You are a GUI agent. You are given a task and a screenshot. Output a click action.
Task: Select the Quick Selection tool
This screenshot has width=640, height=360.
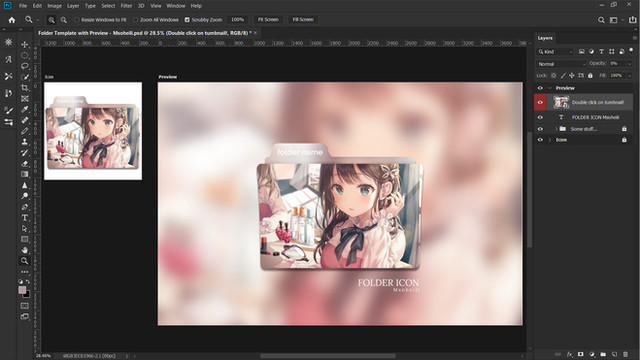[x=24, y=77]
